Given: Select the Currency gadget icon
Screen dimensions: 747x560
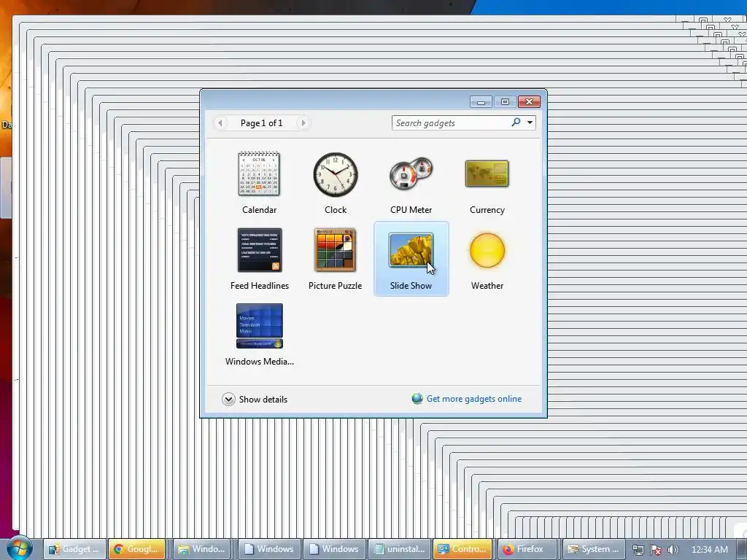Looking at the screenshot, I should 487,174.
